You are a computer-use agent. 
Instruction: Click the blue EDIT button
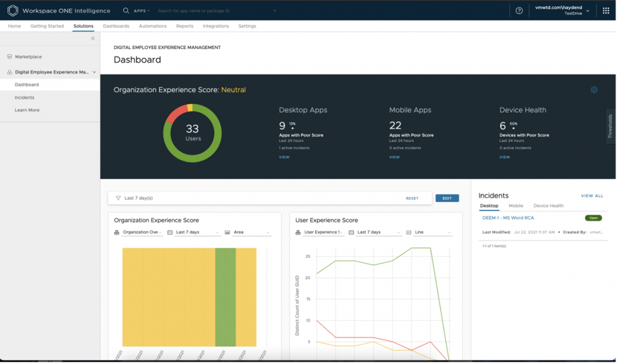point(446,198)
